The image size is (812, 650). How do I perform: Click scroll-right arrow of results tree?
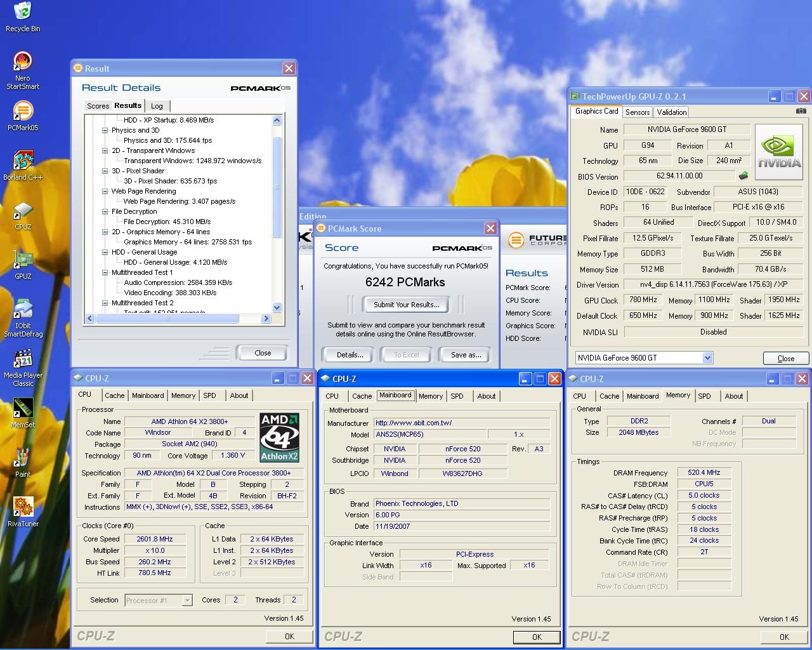(x=266, y=319)
